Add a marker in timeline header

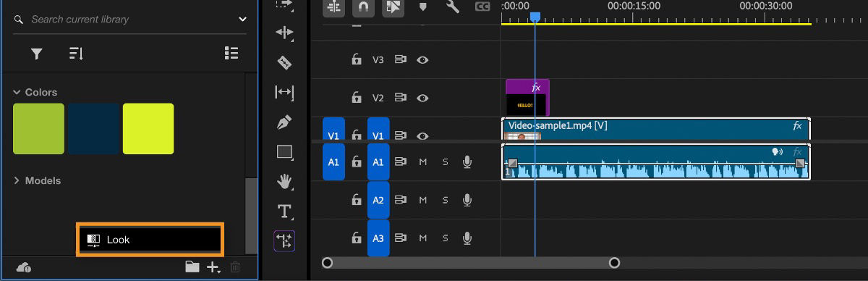pyautogui.click(x=423, y=7)
